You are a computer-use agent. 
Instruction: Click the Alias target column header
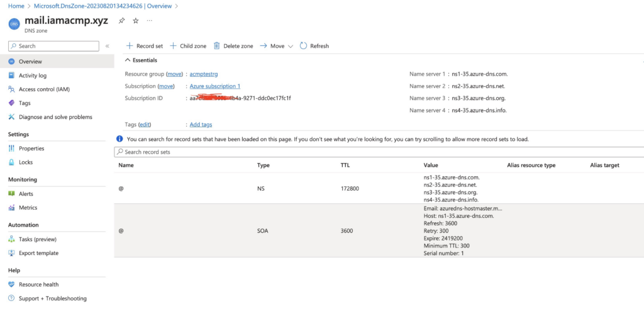coord(604,166)
